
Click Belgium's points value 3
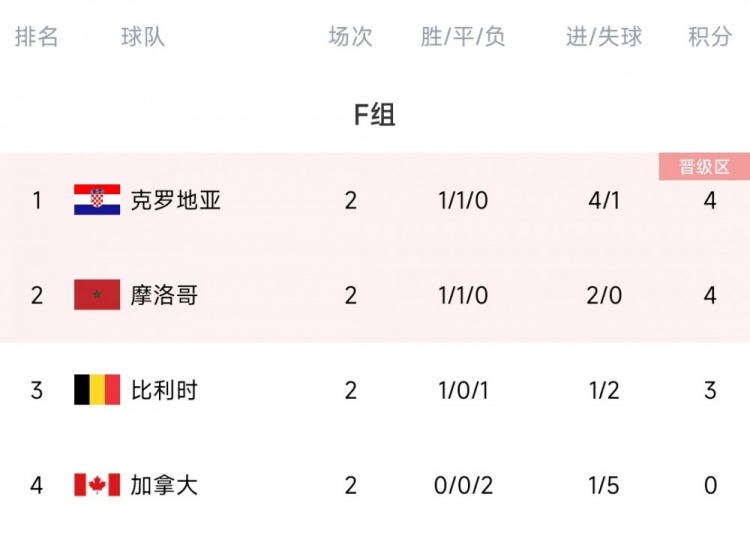click(710, 390)
